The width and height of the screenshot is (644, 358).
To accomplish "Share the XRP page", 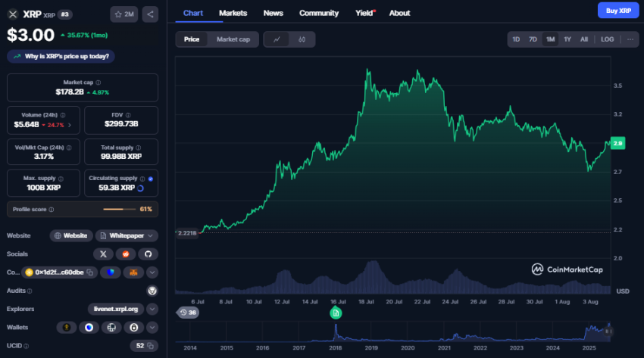I will (150, 14).
